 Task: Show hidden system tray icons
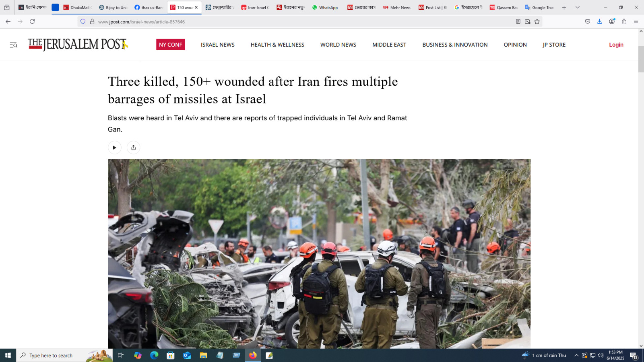point(576,356)
